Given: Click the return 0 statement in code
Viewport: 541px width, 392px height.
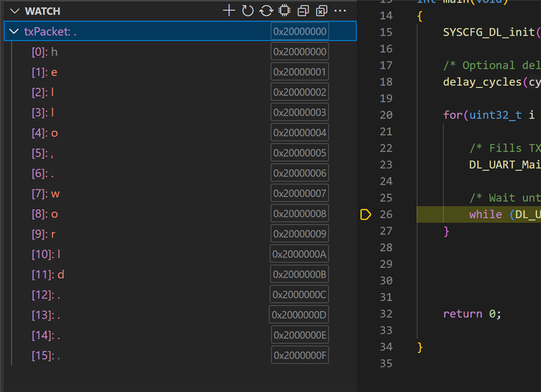Looking at the screenshot, I should 471,314.
